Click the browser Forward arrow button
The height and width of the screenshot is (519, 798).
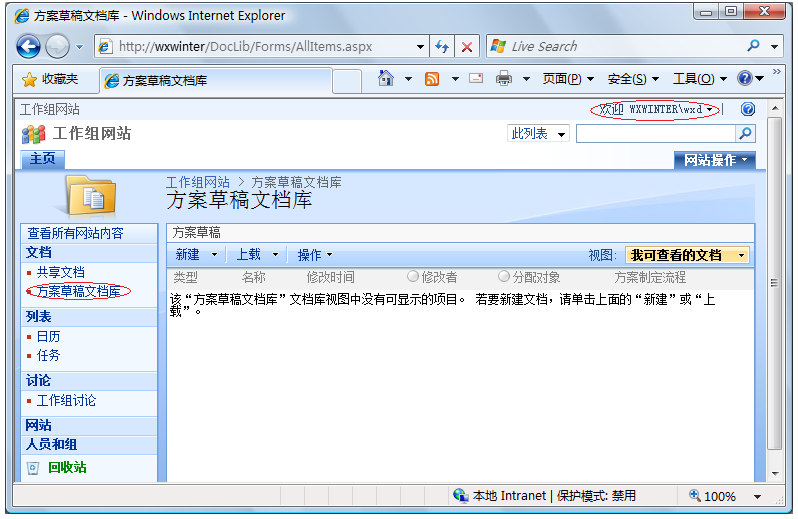[57, 47]
